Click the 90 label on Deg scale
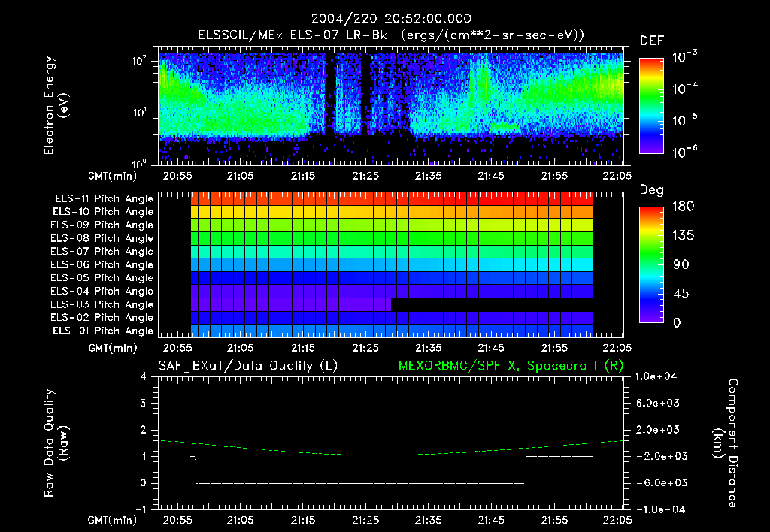 pyautogui.click(x=681, y=265)
